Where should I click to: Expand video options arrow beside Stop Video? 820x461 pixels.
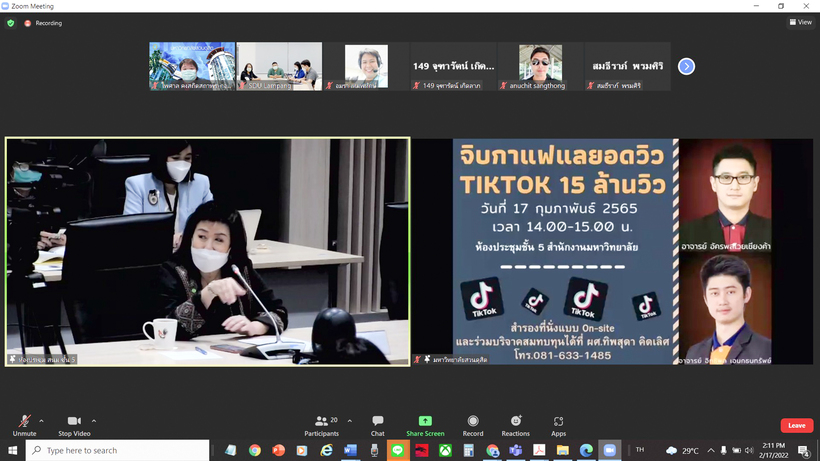[94, 421]
